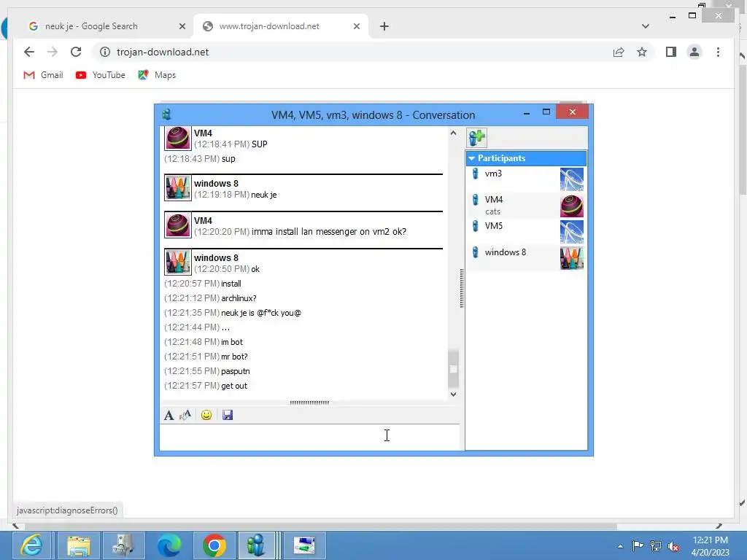Open Google Chrome from taskbar
The width and height of the screenshot is (747, 560).
[214, 545]
